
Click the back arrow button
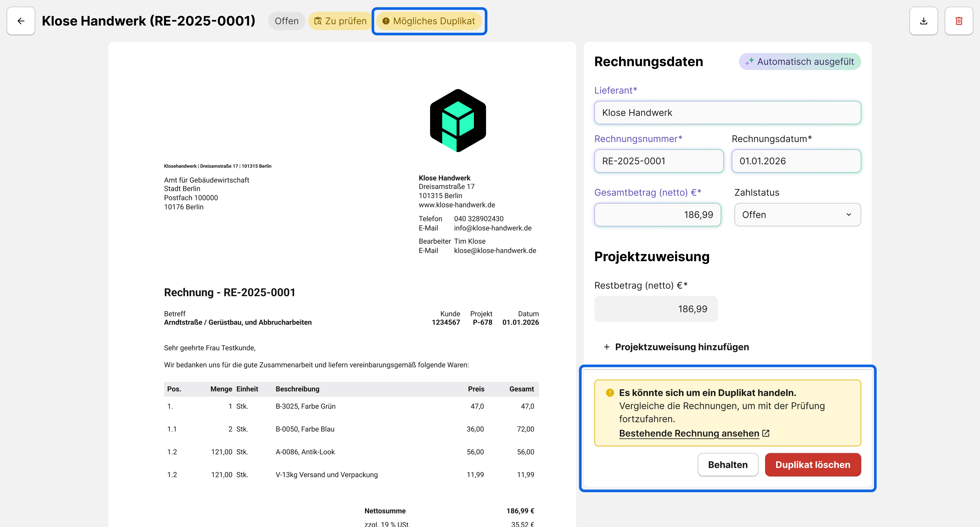21,21
